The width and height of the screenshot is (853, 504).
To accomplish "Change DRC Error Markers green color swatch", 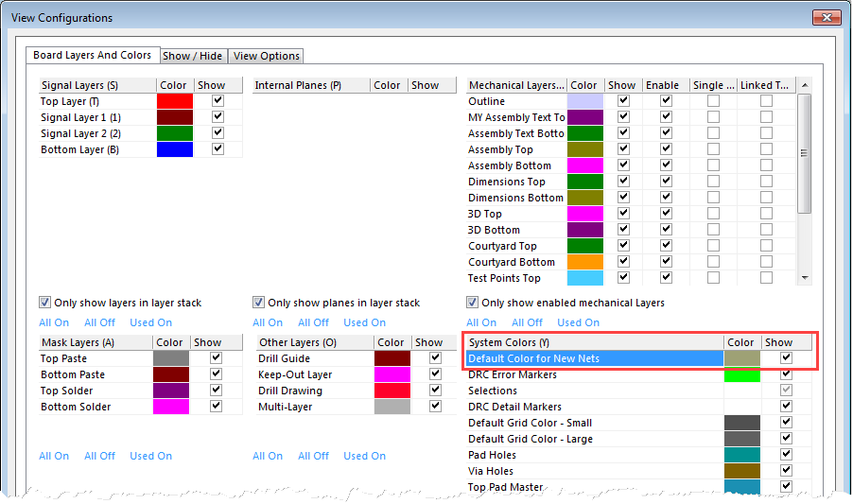I will click(x=742, y=375).
